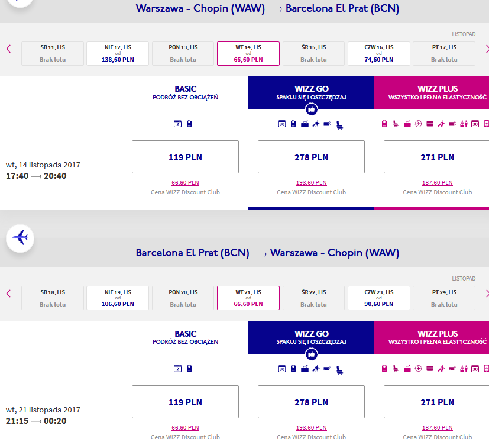Screen dimensions: 489x448
Task: Select outbound date NIE 12, LIS
Action: [x=118, y=53]
